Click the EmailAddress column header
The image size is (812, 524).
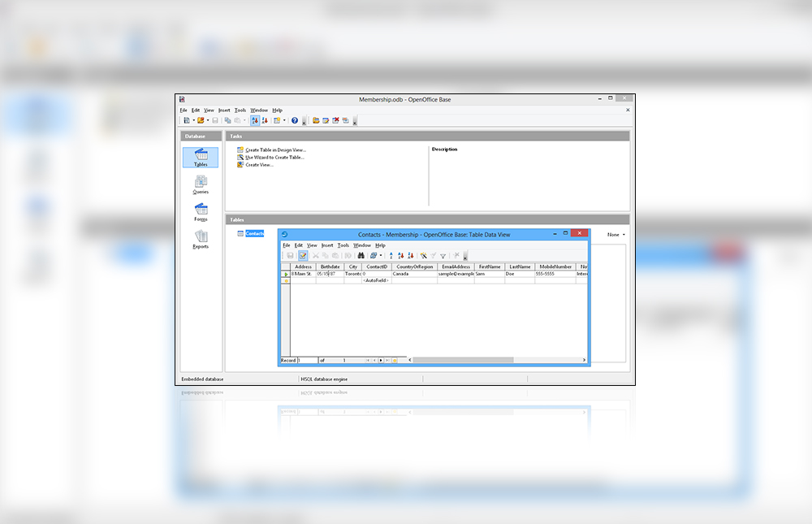tap(456, 266)
